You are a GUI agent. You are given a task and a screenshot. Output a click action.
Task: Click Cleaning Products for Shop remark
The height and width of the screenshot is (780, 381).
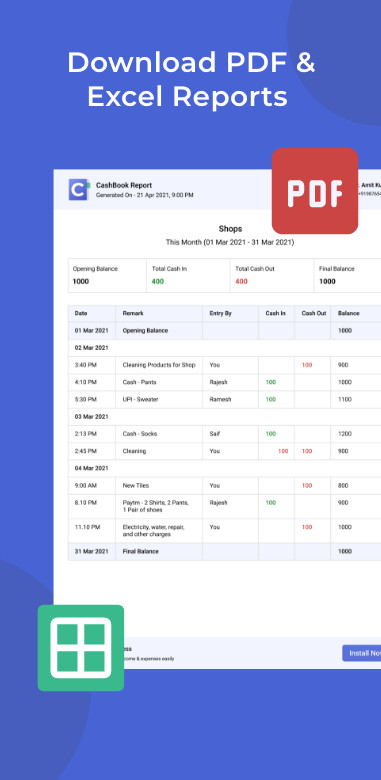tap(159, 365)
